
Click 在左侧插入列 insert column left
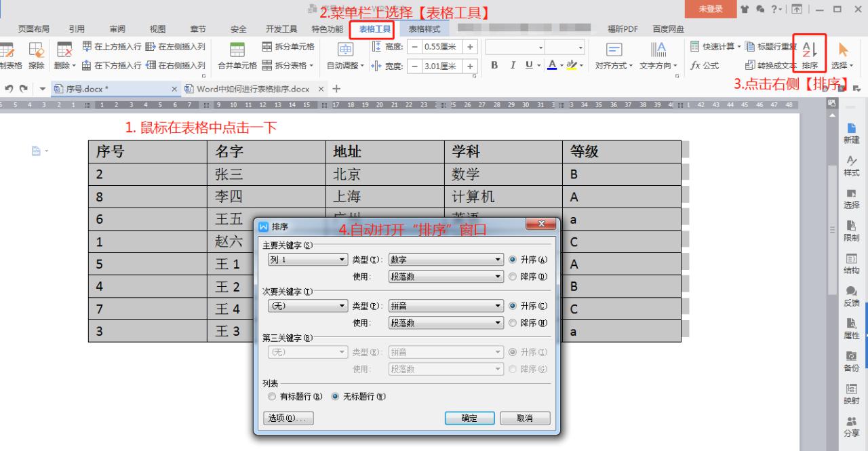coord(175,47)
